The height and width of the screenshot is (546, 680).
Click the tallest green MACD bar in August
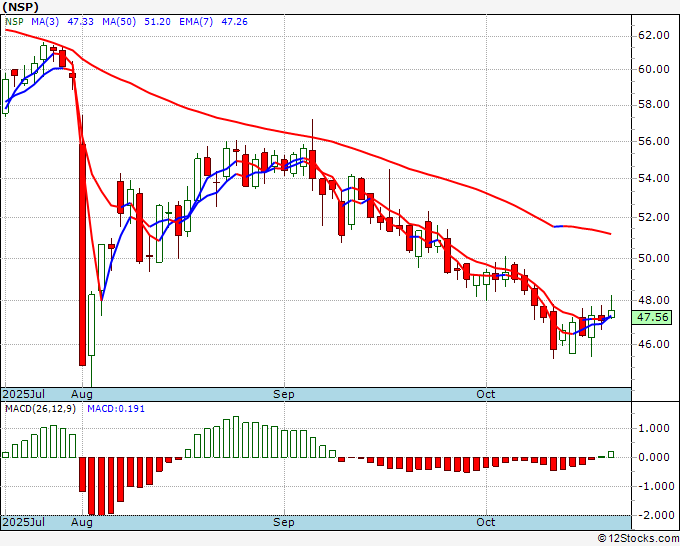point(236,437)
